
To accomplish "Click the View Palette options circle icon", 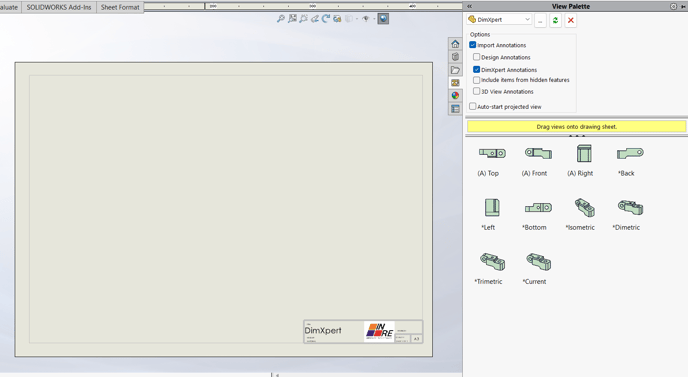I will [674, 7].
